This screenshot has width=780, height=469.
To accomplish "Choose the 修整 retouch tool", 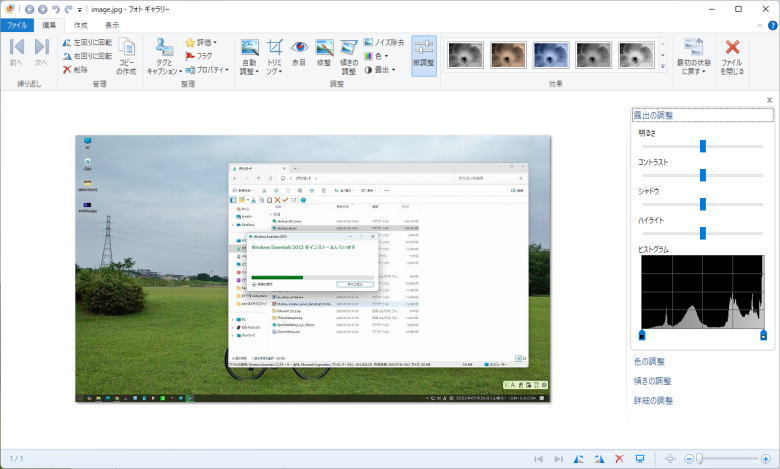I will pyautogui.click(x=324, y=56).
